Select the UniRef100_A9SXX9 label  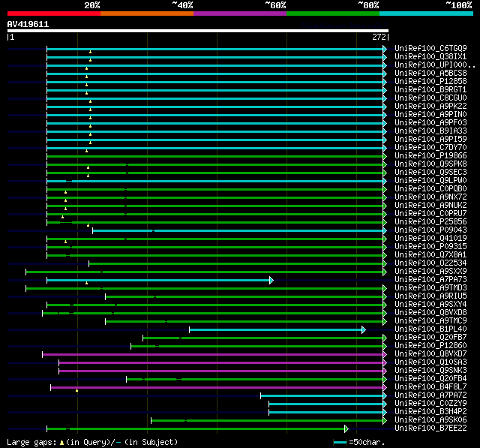pos(430,272)
